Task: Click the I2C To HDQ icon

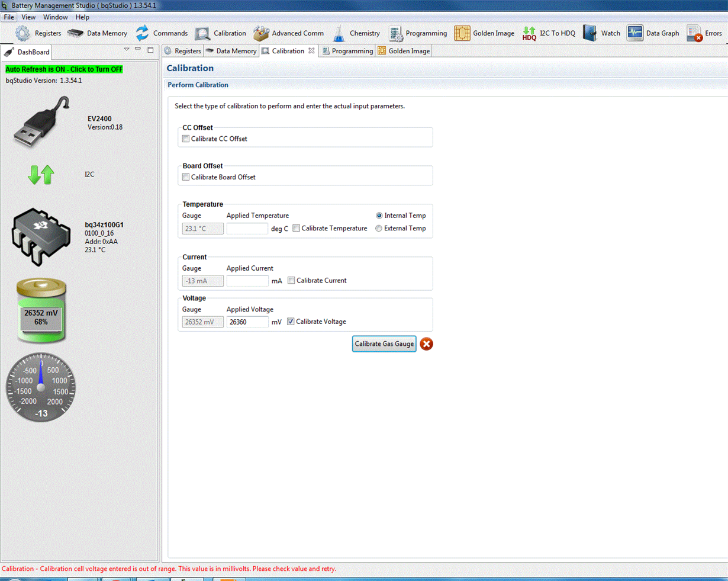Action: click(x=529, y=34)
